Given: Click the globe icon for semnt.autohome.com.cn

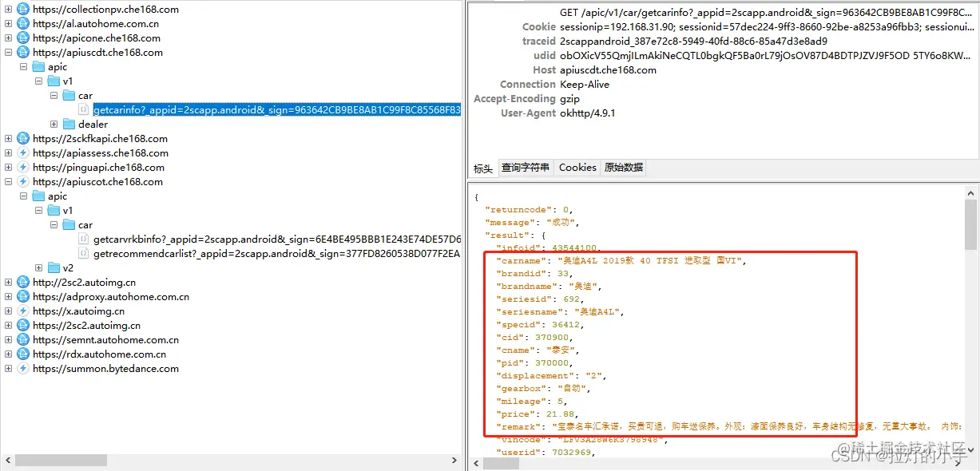Looking at the screenshot, I should pyautogui.click(x=23, y=340).
